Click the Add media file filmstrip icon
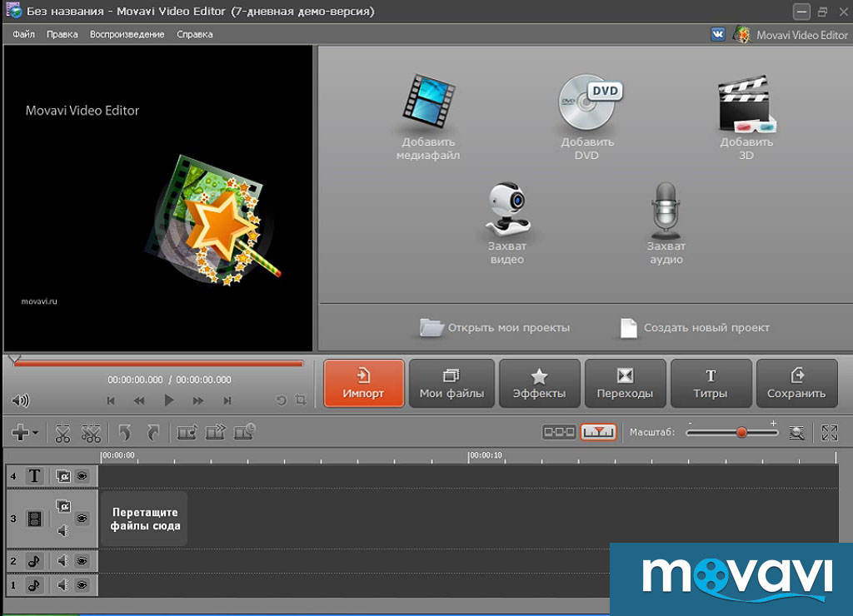 429,101
